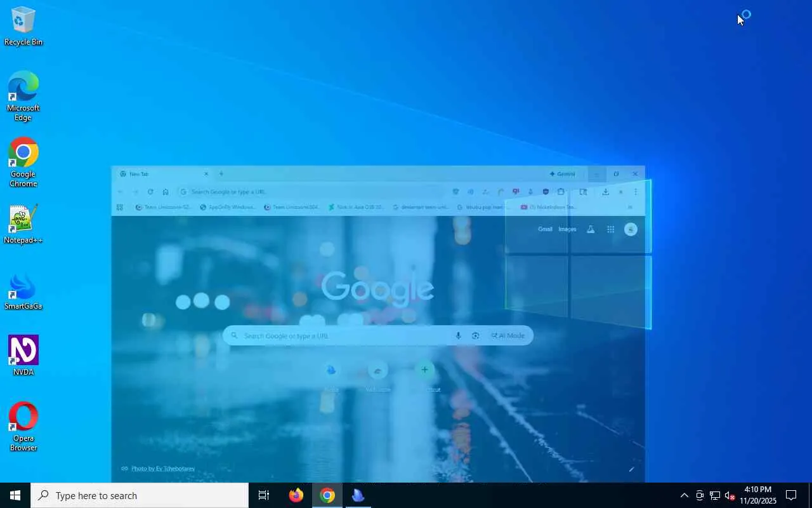812x508 pixels.
Task: Open the network status tray icon
Action: click(x=715, y=495)
